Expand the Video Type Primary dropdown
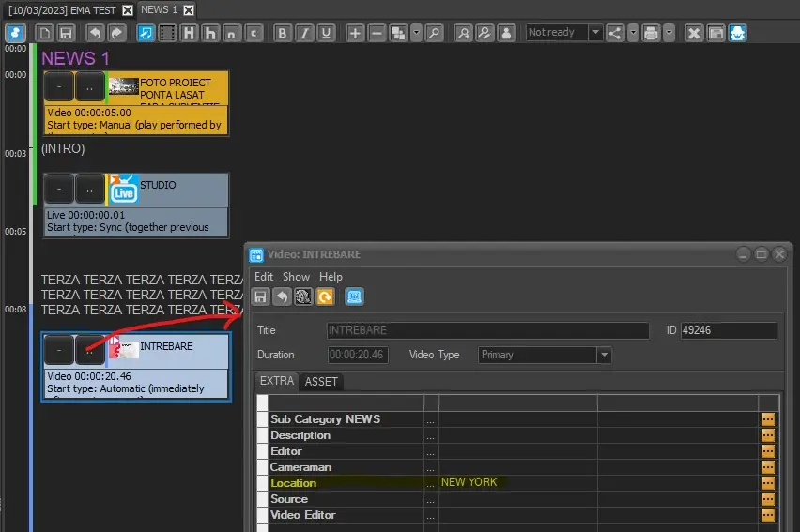Screen dimensions: 800x532 [x=604, y=356]
